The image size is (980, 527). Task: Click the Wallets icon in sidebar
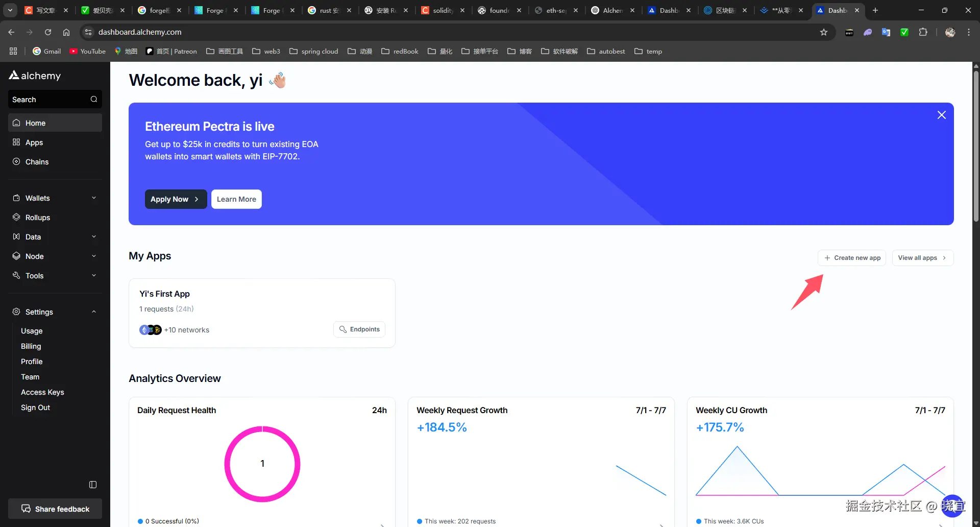pos(16,198)
